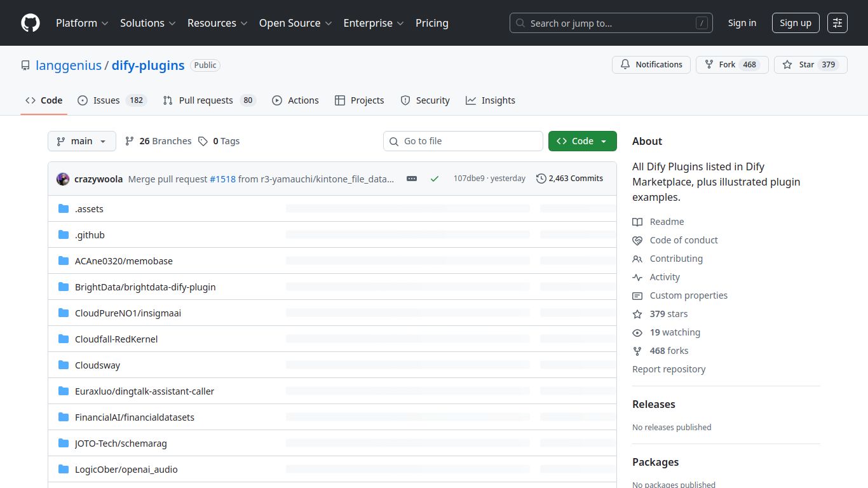Click the Code of conduct icon
This screenshot has width=868, height=488.
637,240
